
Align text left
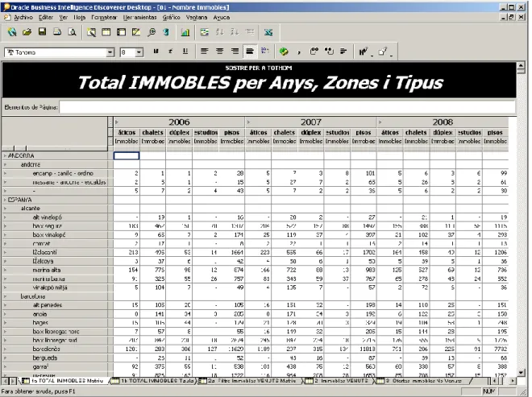(204, 52)
